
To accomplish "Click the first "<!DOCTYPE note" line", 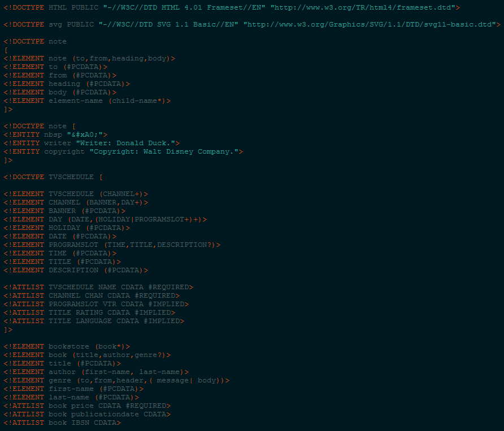I will point(35,41).
